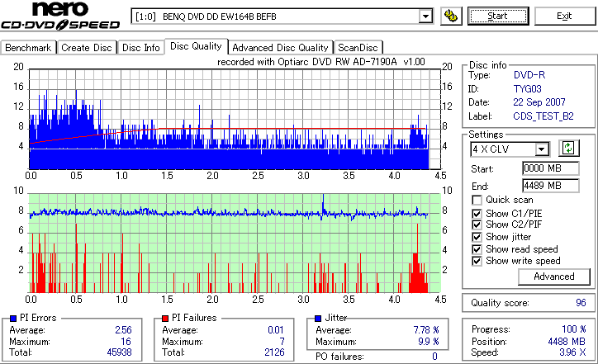This screenshot has height=364, width=598.
Task: Click the Start position 0000 MB field
Action: [550, 168]
